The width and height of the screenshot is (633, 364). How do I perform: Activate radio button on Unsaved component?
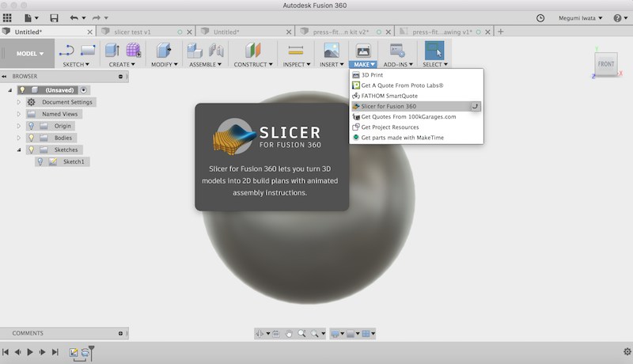click(84, 90)
